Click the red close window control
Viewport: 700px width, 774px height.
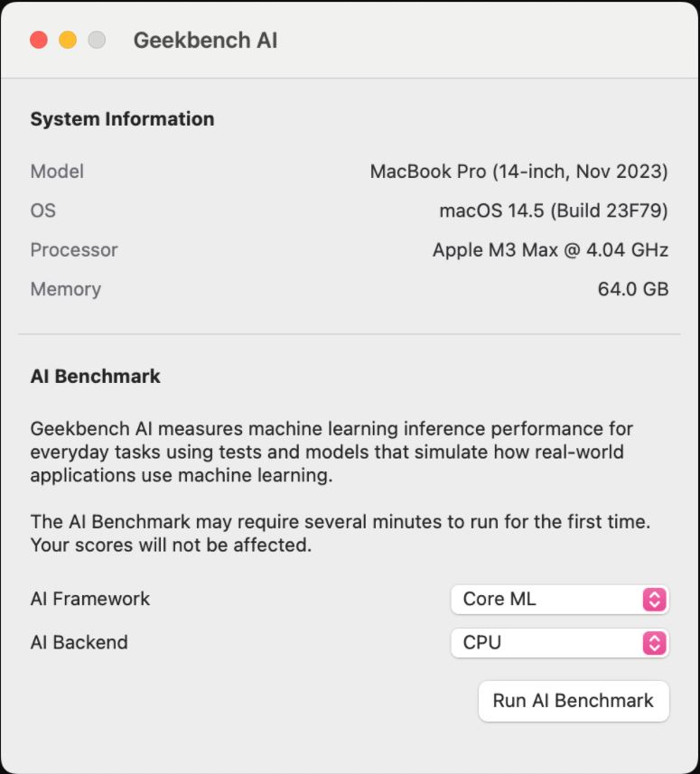(37, 41)
